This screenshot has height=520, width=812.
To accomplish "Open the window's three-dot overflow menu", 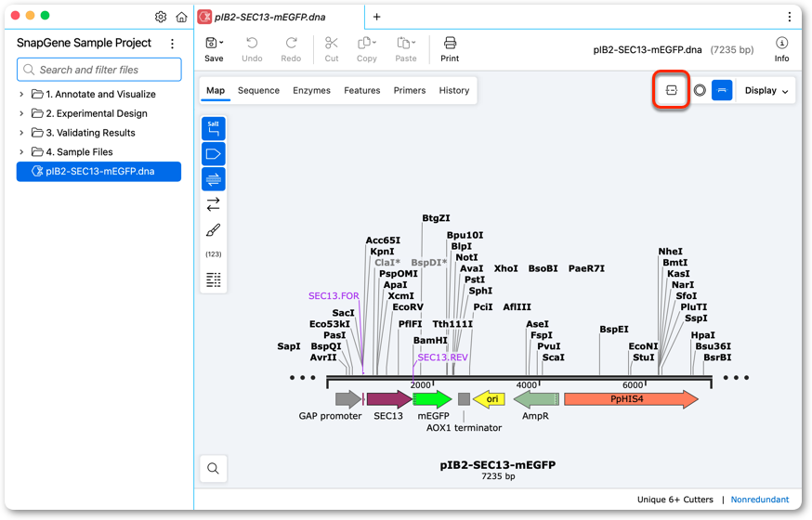I will coord(789,17).
